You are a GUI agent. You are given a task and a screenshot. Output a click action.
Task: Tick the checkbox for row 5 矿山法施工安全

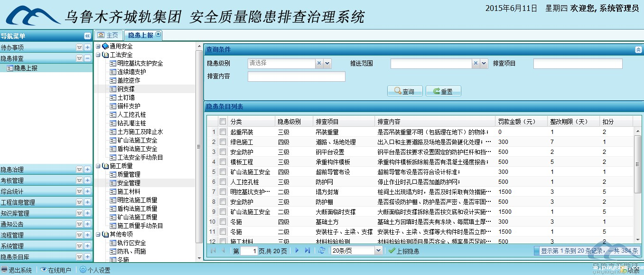pos(223,172)
